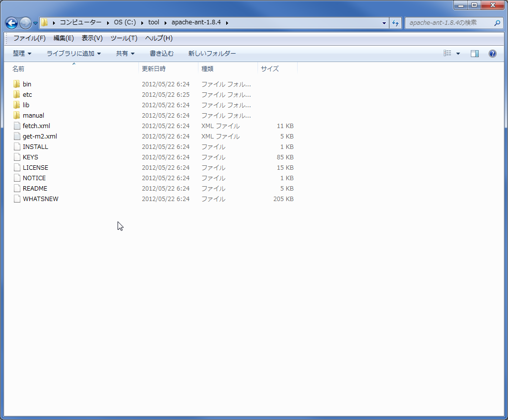Expand arrow after apache-ant-1.8.4 breadcrumb
The image size is (508, 420).
coord(227,23)
